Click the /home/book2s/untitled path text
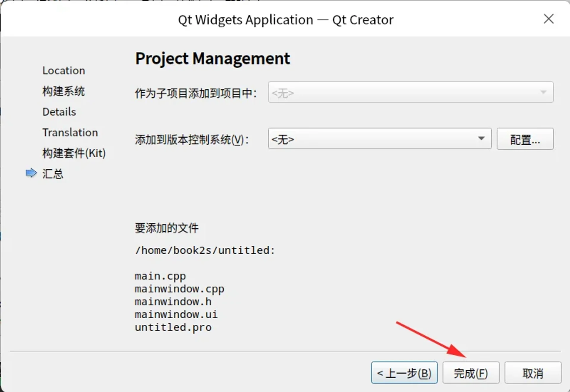This screenshot has height=392, width=570. coord(204,250)
